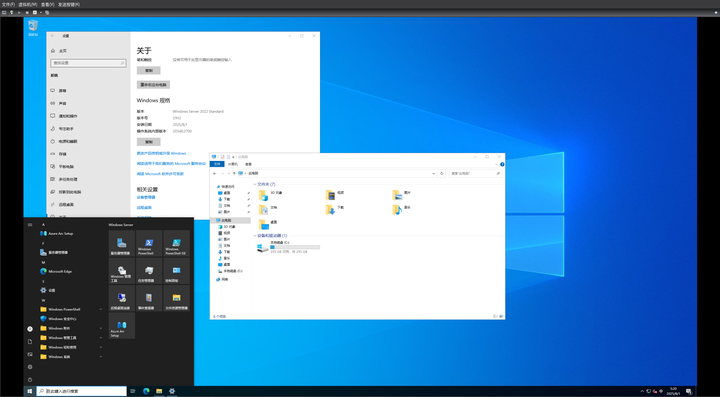The width and height of the screenshot is (720, 397).
Task: Click the Refresh button in Explorer address bar
Action: pyautogui.click(x=442, y=173)
